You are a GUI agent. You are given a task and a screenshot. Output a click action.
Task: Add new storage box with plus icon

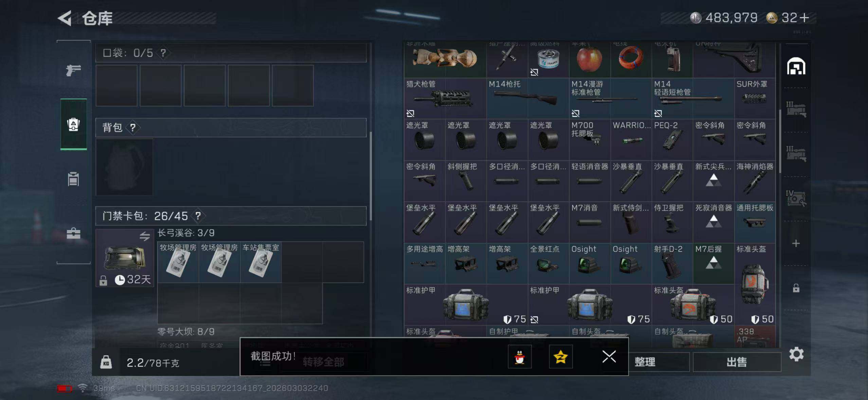coord(796,243)
